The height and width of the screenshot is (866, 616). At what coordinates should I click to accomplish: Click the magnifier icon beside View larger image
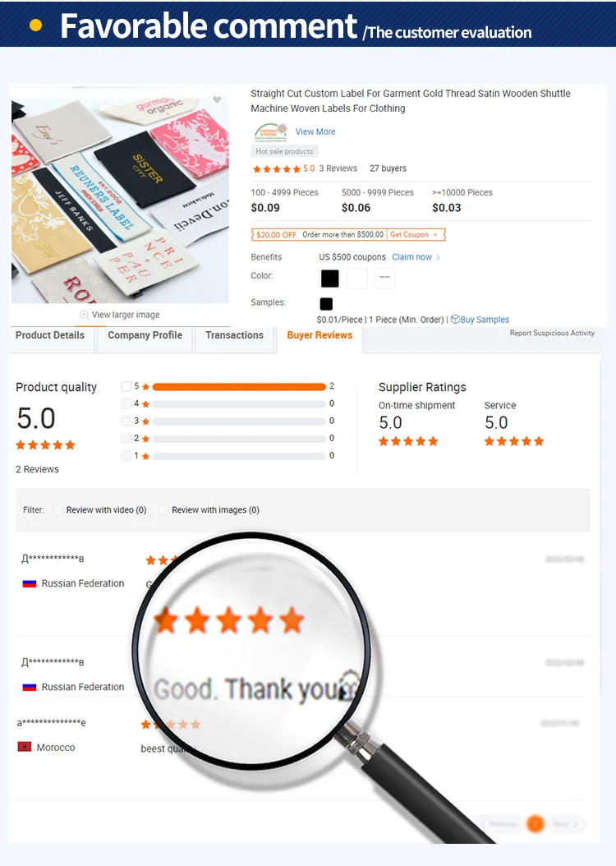click(x=85, y=315)
